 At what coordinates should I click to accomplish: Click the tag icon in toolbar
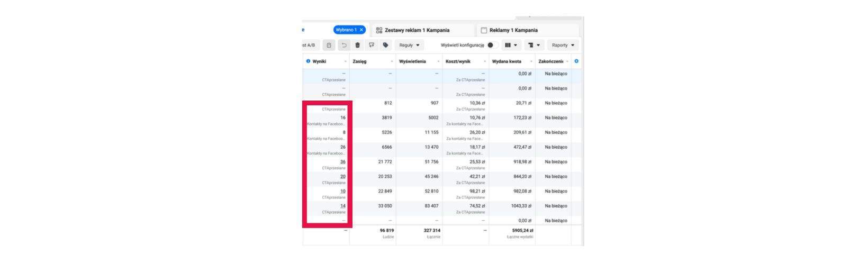(x=386, y=46)
